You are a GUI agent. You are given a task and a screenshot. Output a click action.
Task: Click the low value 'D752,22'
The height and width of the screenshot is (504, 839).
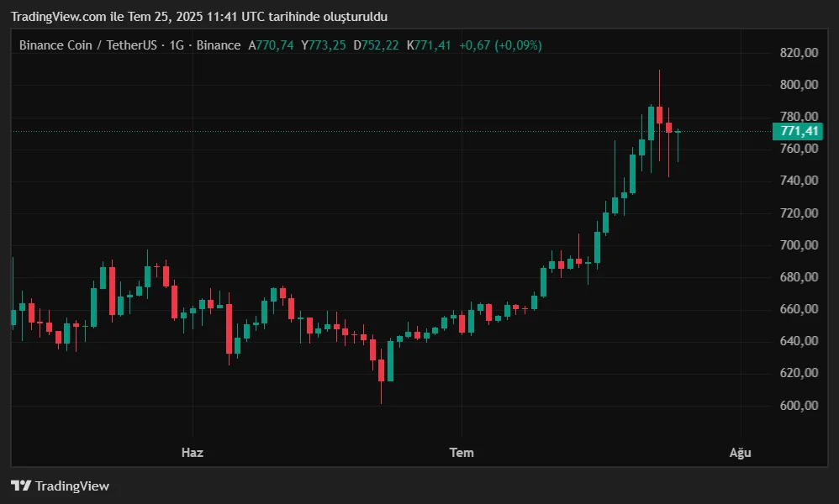click(376, 45)
